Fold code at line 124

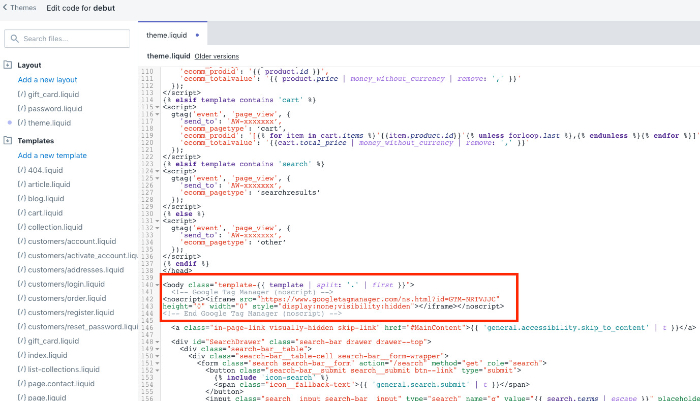coord(157,171)
